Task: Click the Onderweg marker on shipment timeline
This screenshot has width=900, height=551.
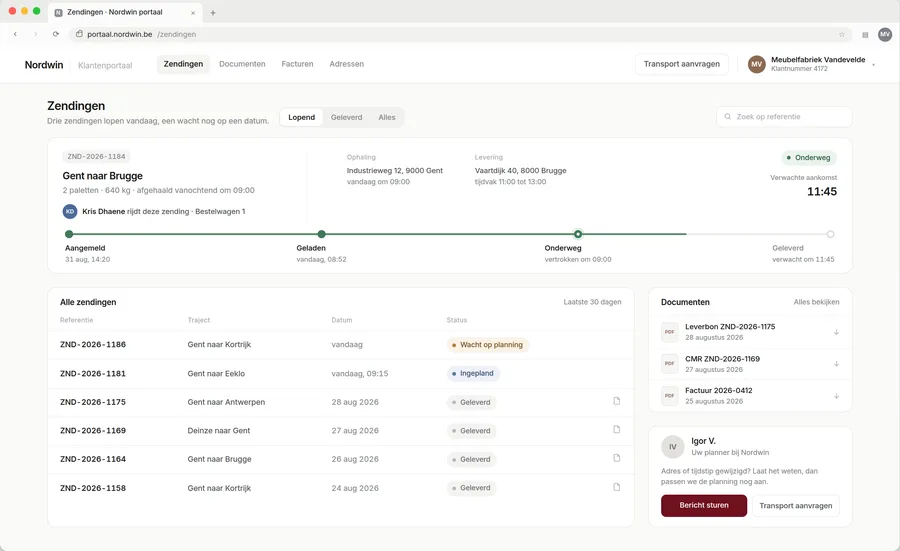Action: pos(578,234)
